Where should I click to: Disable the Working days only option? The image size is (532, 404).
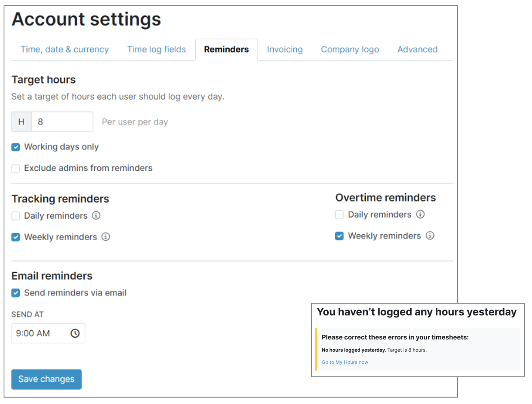pos(15,147)
